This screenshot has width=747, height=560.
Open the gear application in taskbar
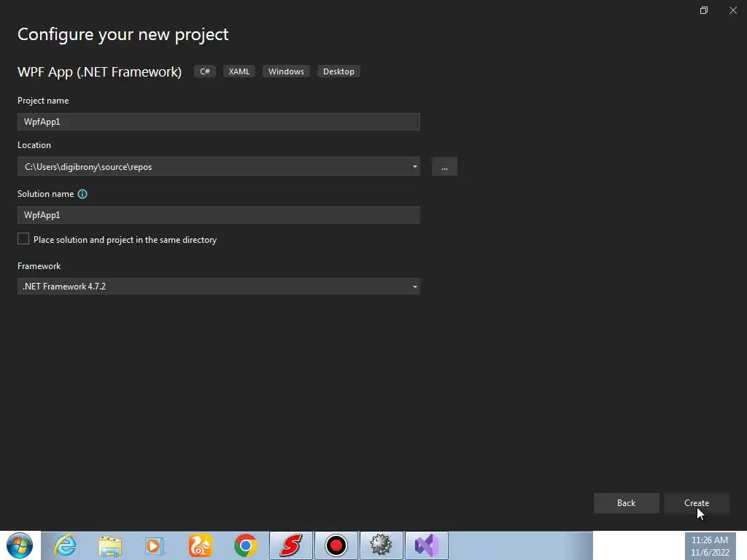click(x=381, y=545)
